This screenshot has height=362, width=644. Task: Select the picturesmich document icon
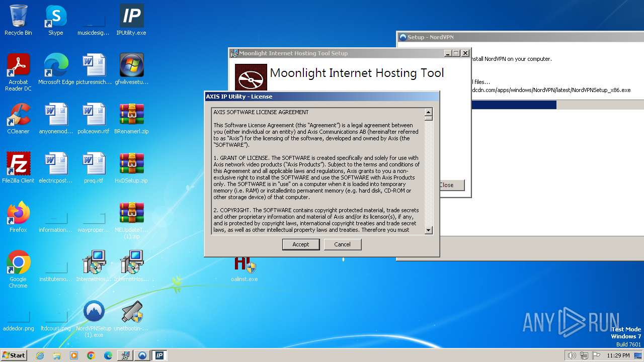click(94, 69)
